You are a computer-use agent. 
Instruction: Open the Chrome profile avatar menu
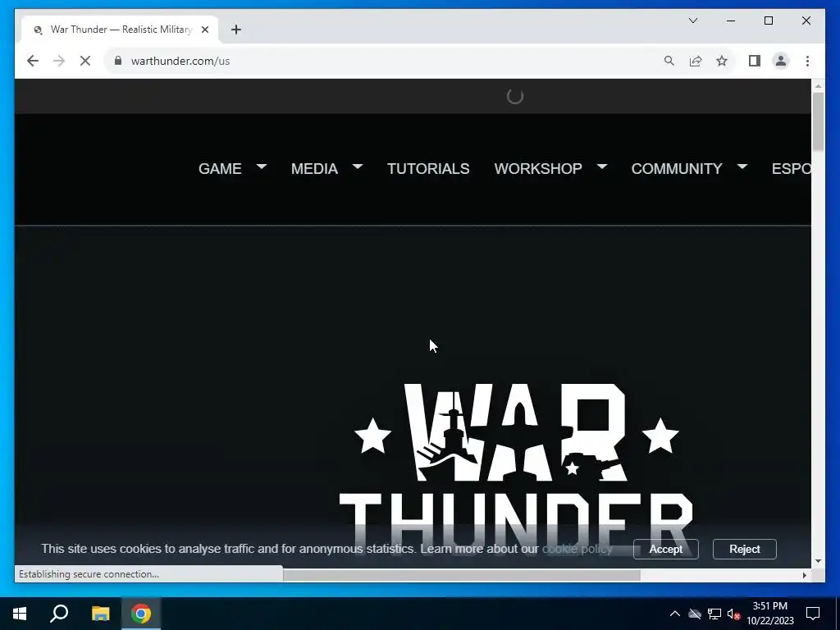click(x=781, y=61)
